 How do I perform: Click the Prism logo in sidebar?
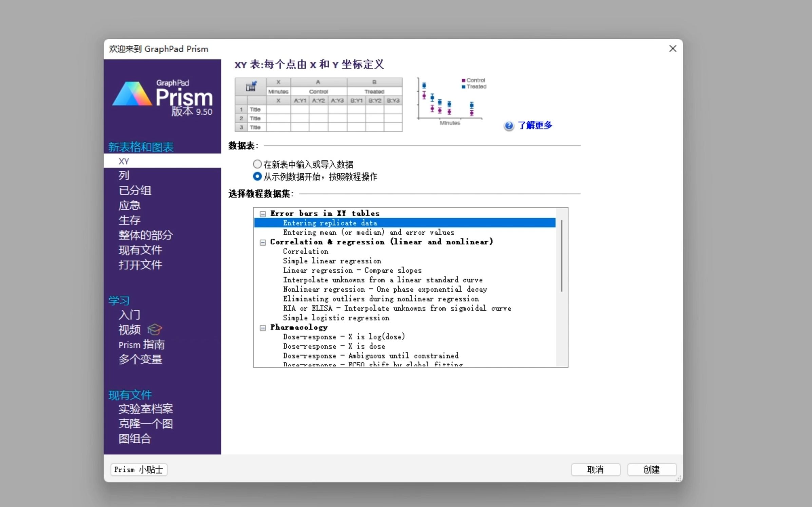162,98
